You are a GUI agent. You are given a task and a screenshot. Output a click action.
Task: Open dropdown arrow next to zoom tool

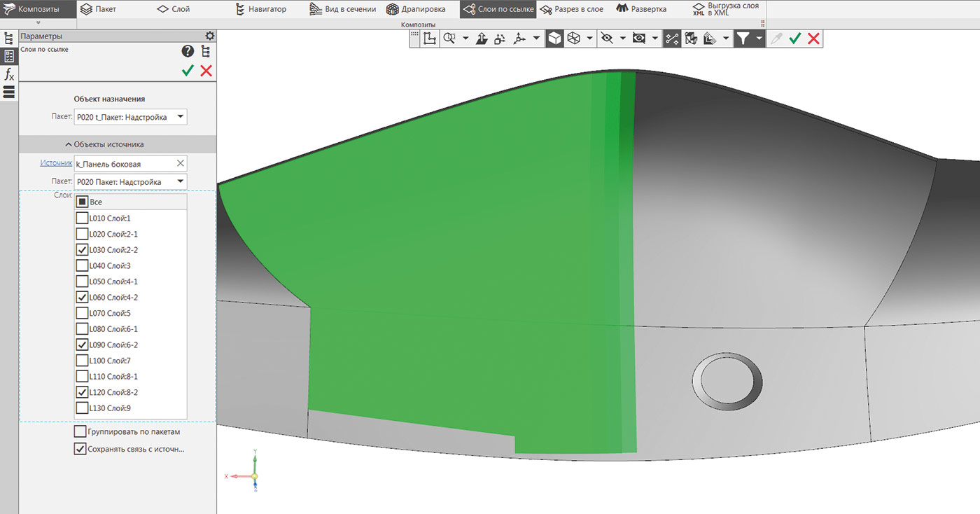[465, 39]
